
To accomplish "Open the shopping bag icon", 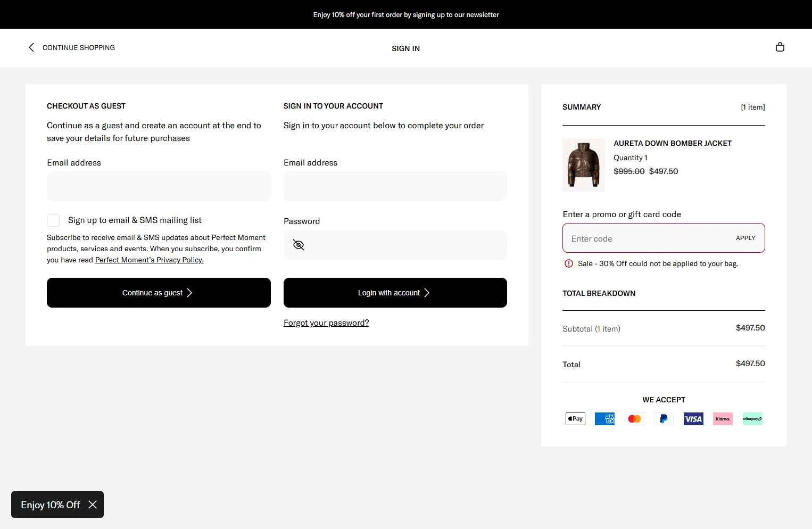I will [x=780, y=47].
